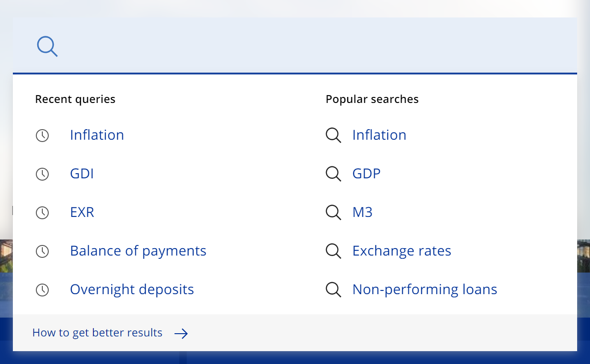This screenshot has height=364, width=590.
Task: Click the clock icon beside Balance of payments
Action: coord(42,251)
